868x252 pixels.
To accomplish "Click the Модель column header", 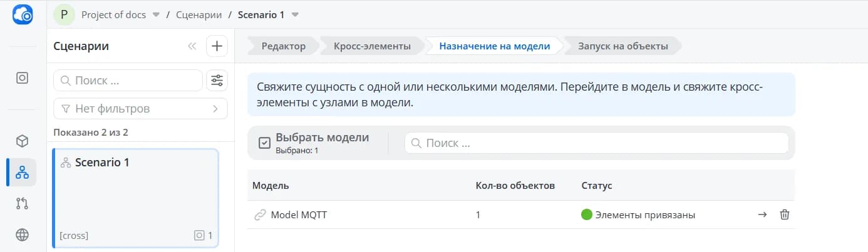I will [271, 186].
